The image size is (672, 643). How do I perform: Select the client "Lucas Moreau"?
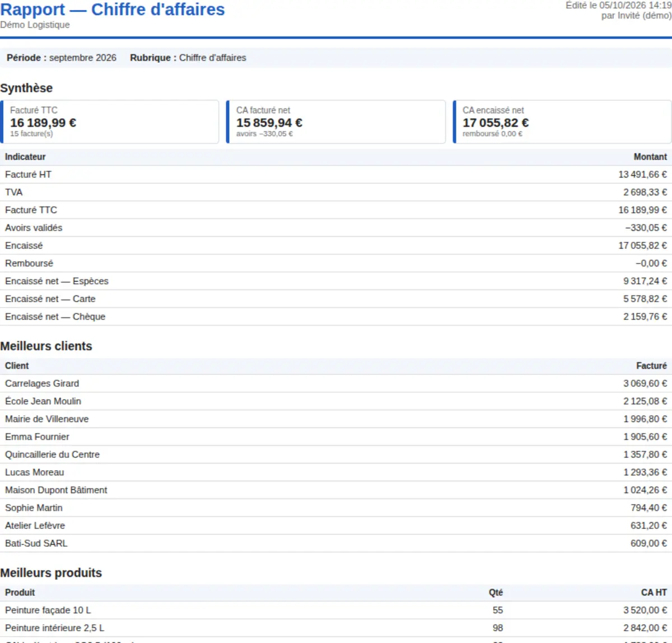35,472
